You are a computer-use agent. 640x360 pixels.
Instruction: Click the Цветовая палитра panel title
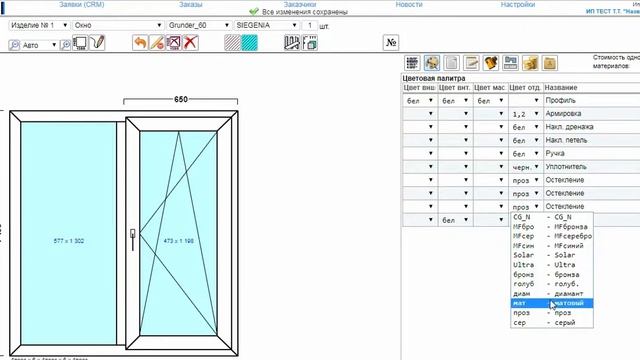click(434, 78)
